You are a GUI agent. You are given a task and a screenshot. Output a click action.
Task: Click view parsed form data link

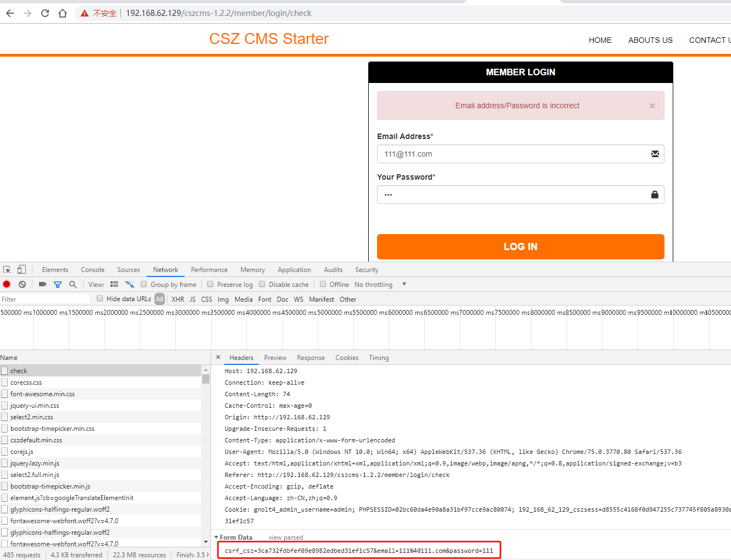point(286,537)
